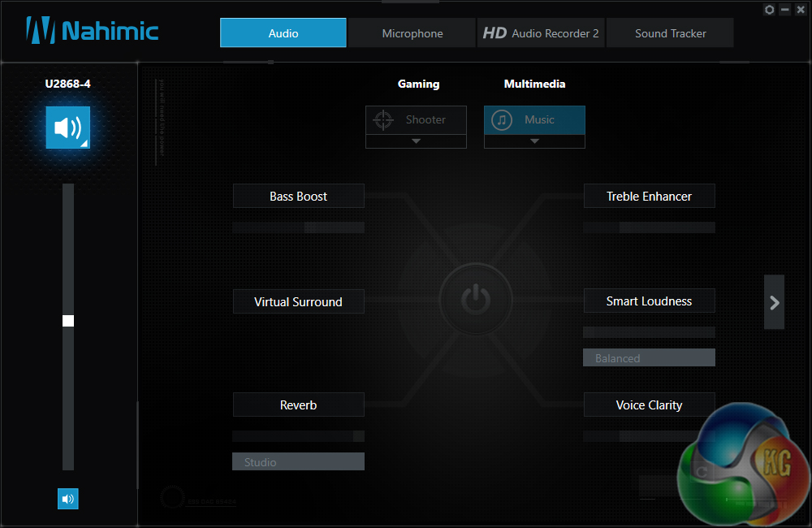Click the Gaming heading

418,84
